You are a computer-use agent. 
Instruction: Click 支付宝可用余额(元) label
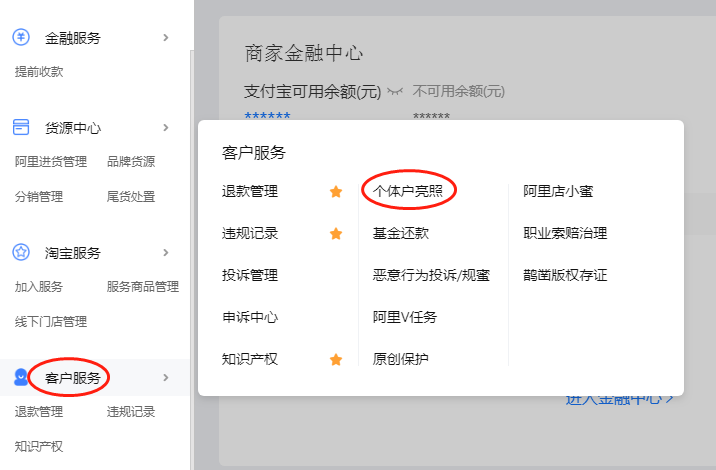(x=312, y=92)
